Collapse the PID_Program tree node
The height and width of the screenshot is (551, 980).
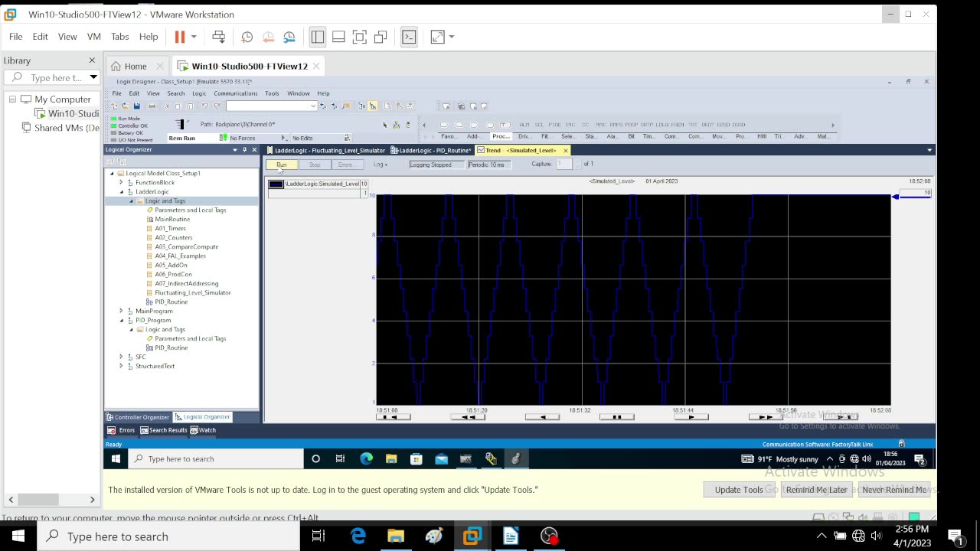pos(121,321)
